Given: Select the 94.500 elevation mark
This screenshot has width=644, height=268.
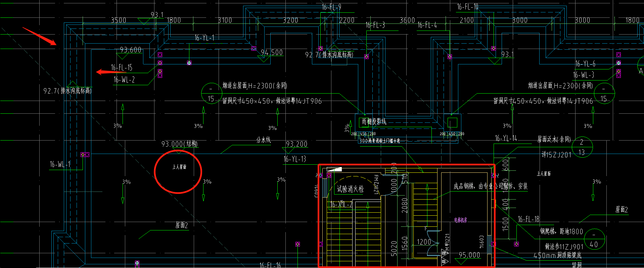Looking at the screenshot, I should point(272,52).
